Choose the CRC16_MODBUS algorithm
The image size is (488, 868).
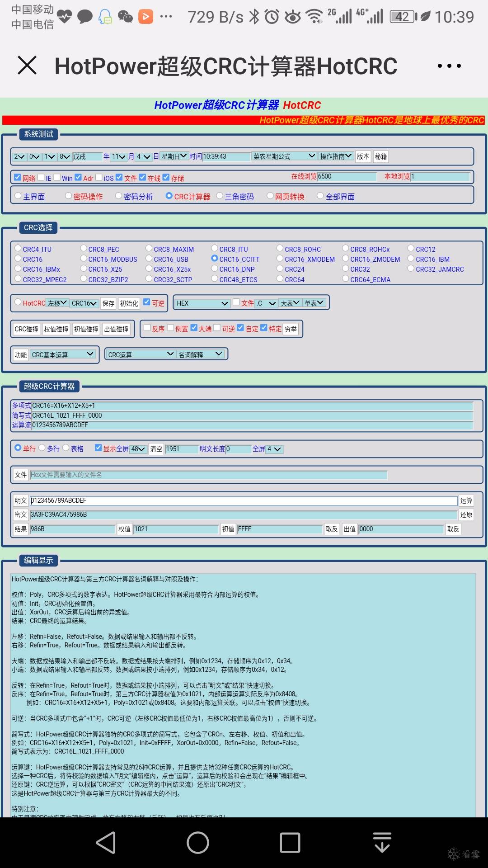point(84,258)
